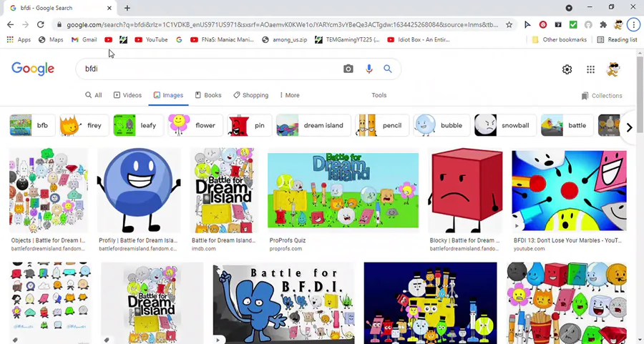Open the TEMGamingYT225 bookmark
Screen dimensions: 644x344
click(347, 40)
